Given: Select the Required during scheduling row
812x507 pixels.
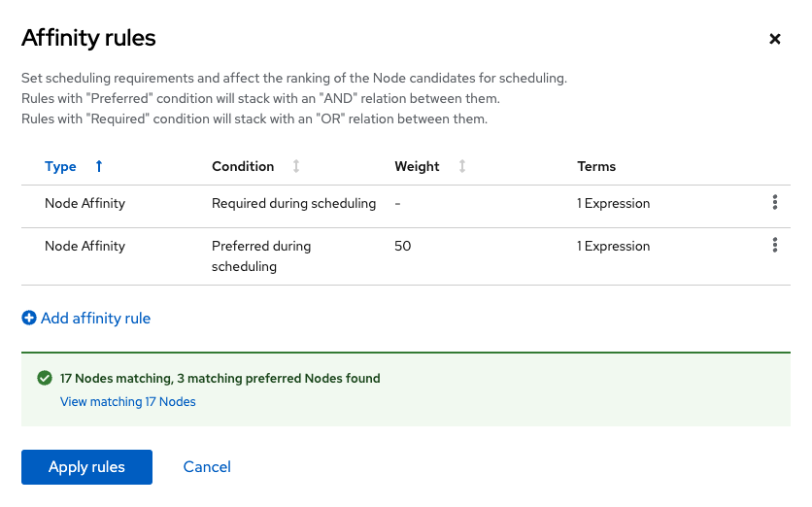Looking at the screenshot, I should pos(293,203).
